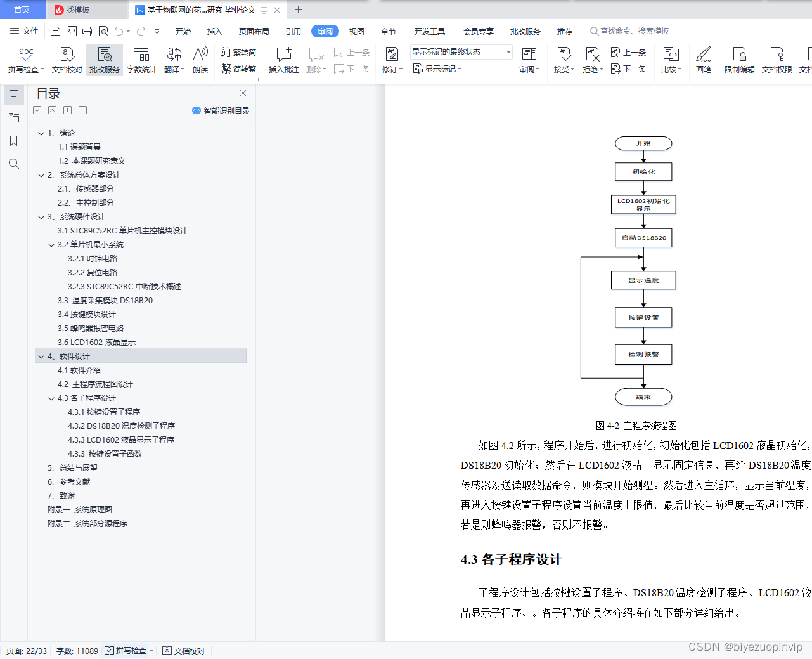
Task: Click 智能识别目录 button
Action: tap(221, 110)
